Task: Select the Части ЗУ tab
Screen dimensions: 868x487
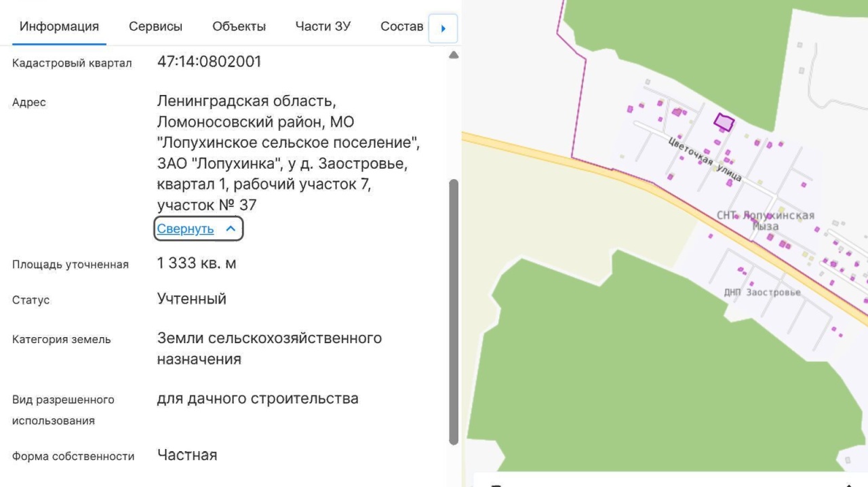Action: pos(323,27)
